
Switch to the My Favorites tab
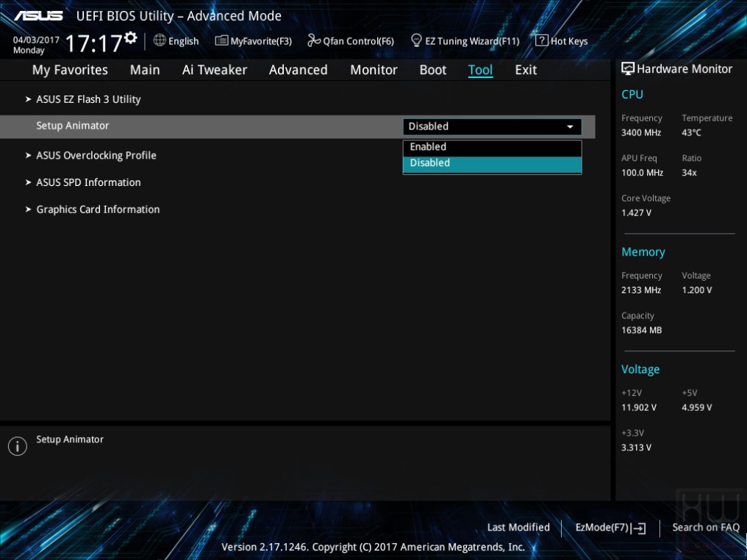click(70, 70)
